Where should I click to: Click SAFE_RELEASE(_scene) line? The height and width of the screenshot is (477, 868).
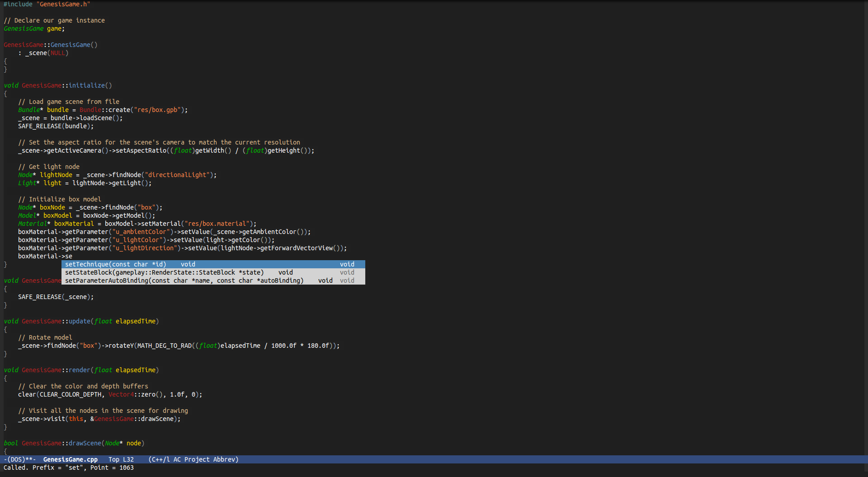click(x=56, y=297)
